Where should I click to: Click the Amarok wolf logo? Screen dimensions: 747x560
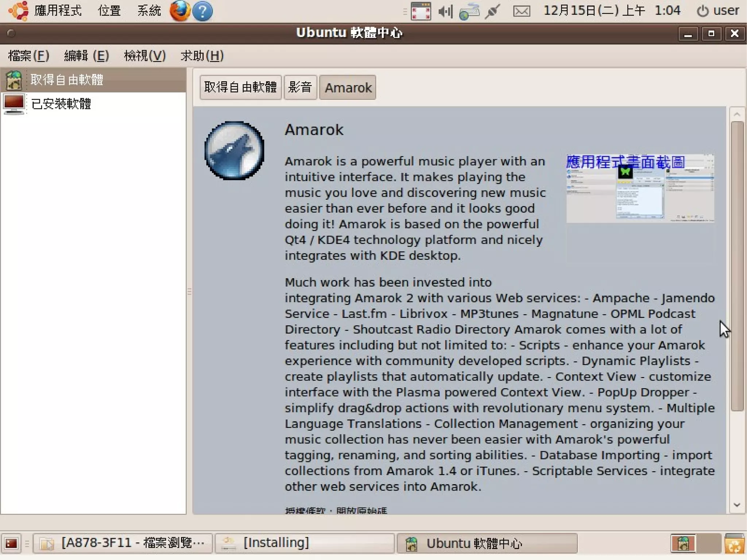[x=234, y=150]
